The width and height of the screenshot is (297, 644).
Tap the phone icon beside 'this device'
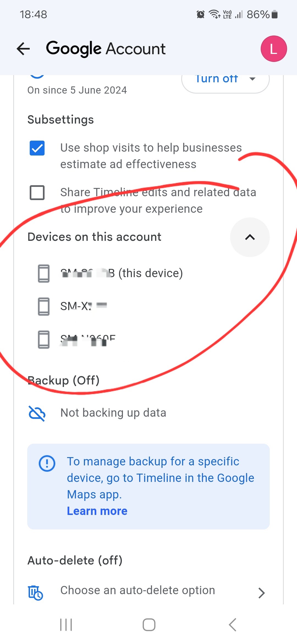(x=44, y=273)
